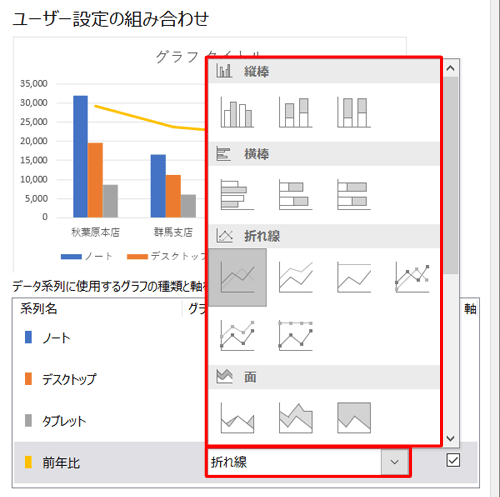Select the stacked line chart icon
This screenshot has height=497, width=500.
[x=296, y=277]
